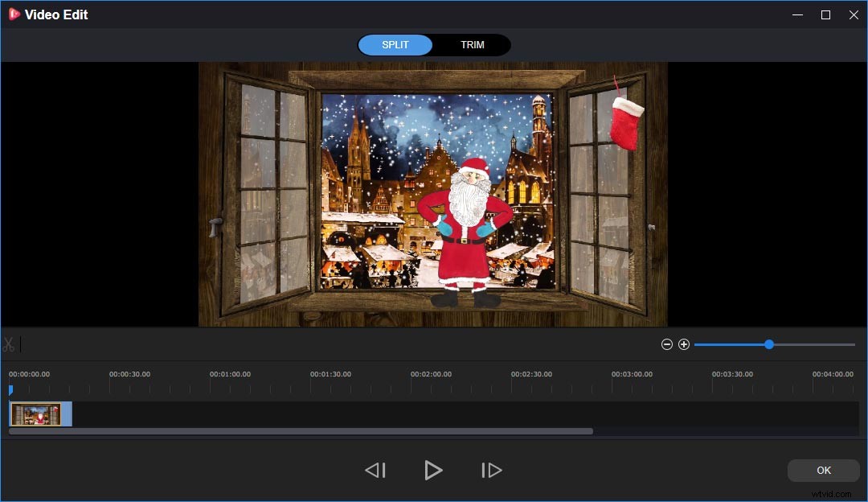Click the video preview frame
Image resolution: width=868 pixels, height=502 pixels.
pyautogui.click(x=433, y=193)
